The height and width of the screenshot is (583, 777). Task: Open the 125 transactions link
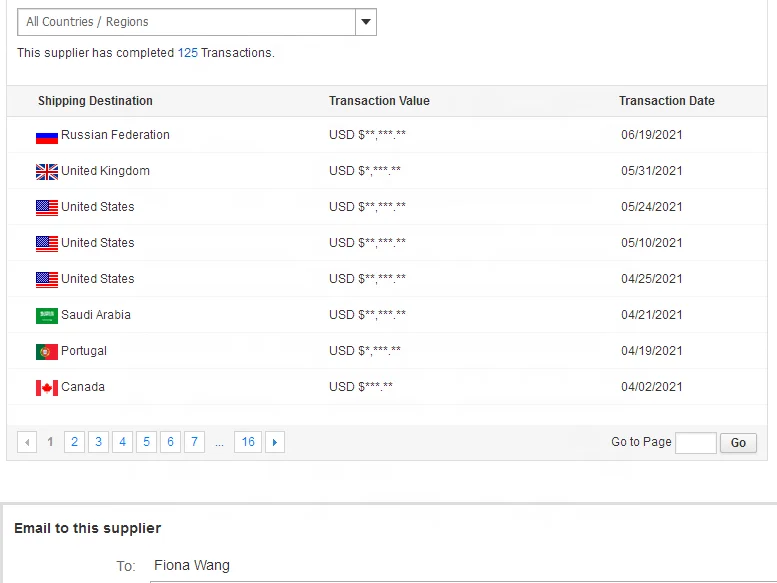187,53
